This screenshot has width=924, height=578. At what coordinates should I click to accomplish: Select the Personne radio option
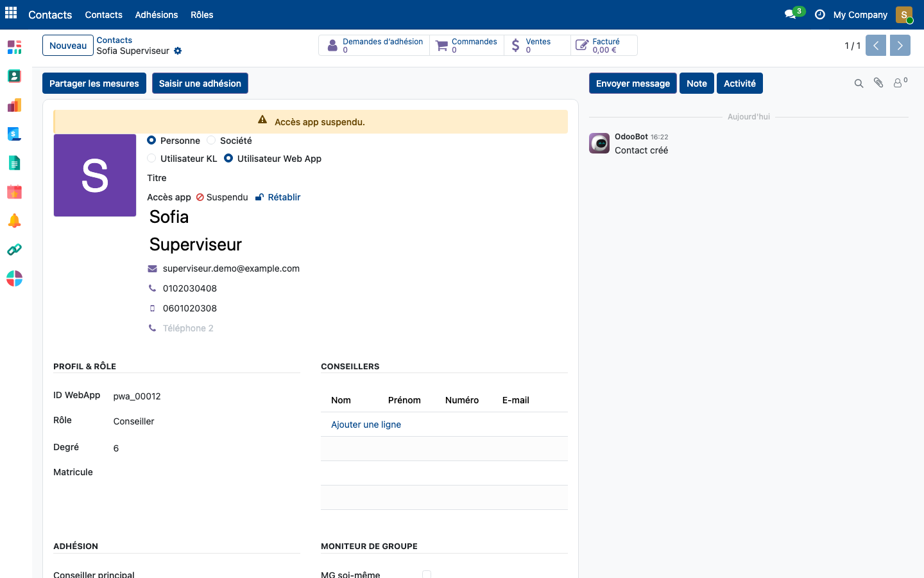[x=151, y=140]
